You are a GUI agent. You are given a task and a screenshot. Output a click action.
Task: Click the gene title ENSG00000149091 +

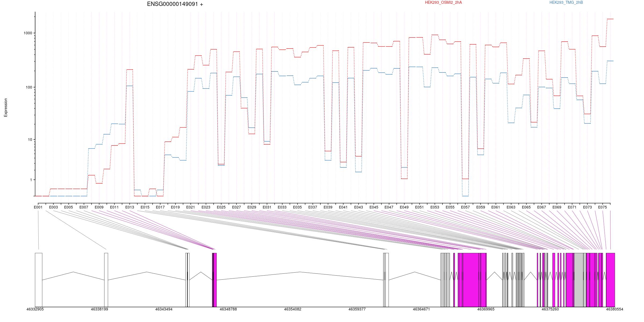pyautogui.click(x=175, y=4)
